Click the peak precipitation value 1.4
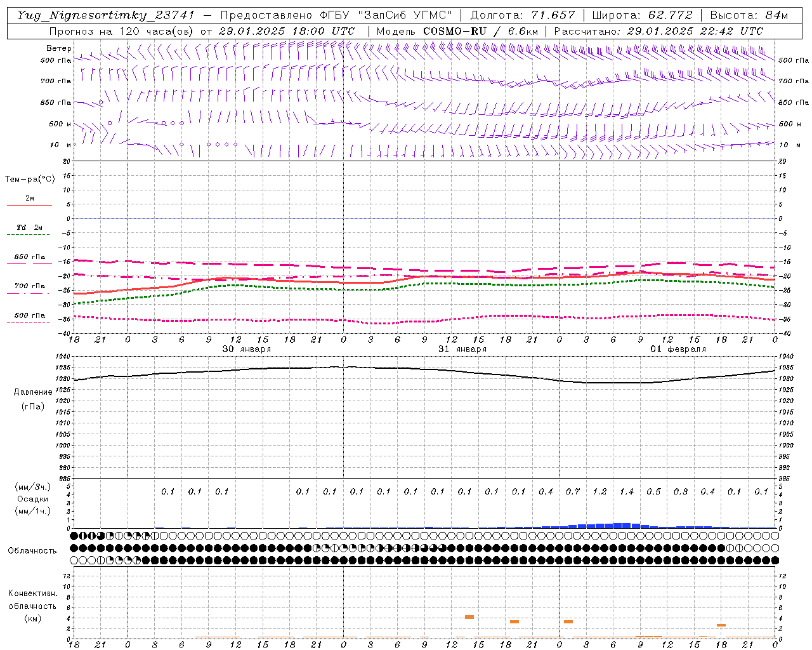Image resolution: width=812 pixels, height=650 pixels. pos(627,491)
